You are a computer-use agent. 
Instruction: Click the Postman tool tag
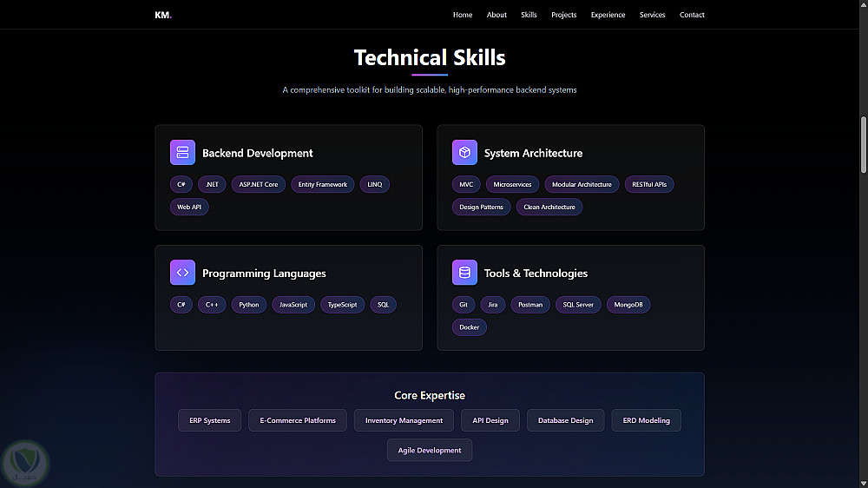click(530, 305)
